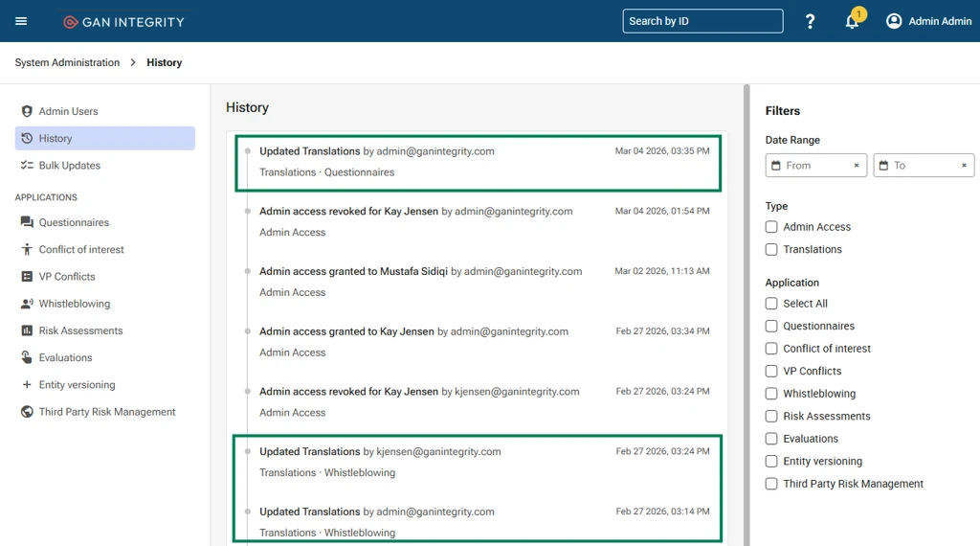Screen dimensions: 980x546
Task: Click the Questionnaires chat icon
Action: [x=27, y=222]
